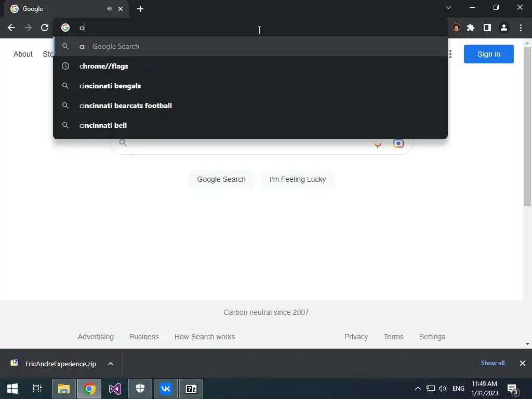This screenshot has width=532, height=399.
Task: Open a new tab with plus button
Action: 140,9
